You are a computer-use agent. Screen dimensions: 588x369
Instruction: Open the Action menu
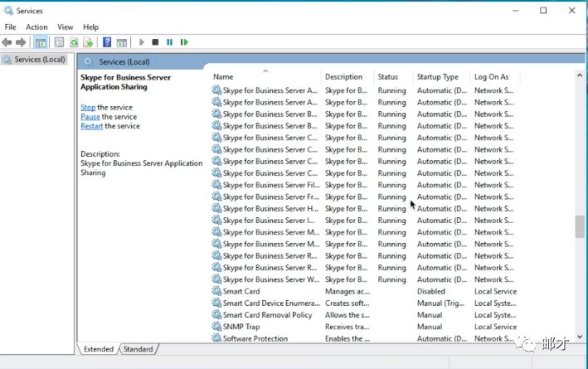point(36,27)
